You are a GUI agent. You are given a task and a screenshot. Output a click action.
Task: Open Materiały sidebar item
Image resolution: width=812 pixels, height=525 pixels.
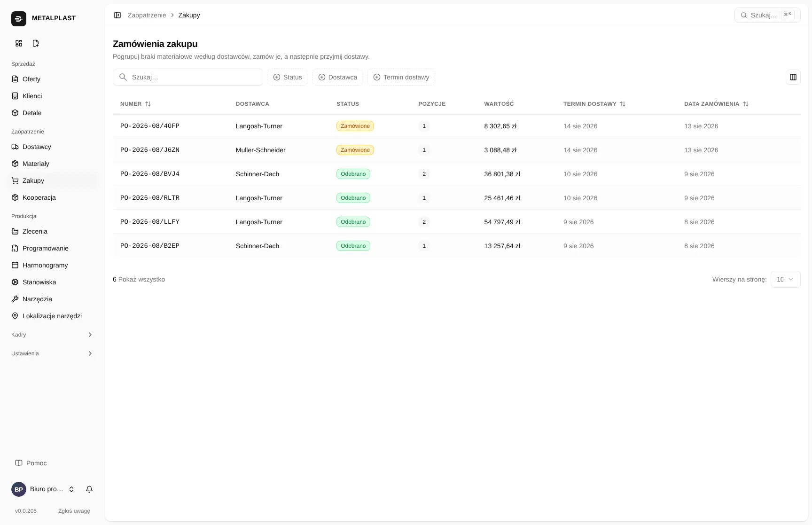(x=52, y=164)
